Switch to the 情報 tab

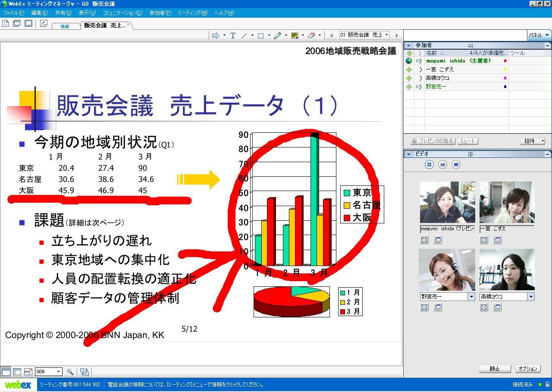pos(65,26)
